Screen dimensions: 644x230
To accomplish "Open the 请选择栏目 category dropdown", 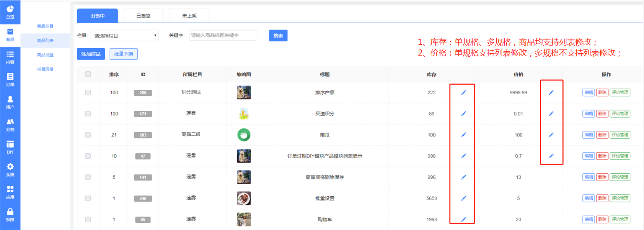I will click(x=125, y=36).
